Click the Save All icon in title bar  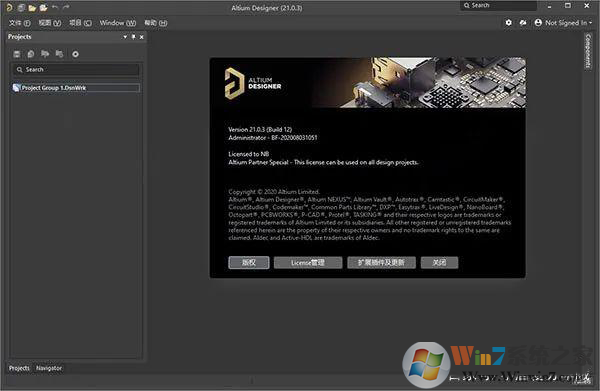21,7
